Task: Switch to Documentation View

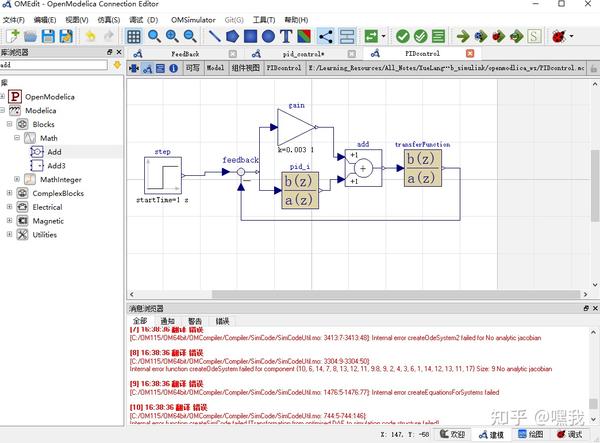Action: (x=173, y=68)
